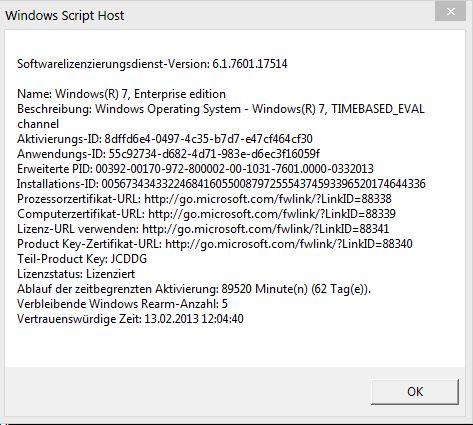Click the Name line with Windows 7 Enterprise
Screen dimensions: 473x425
tap(121, 94)
